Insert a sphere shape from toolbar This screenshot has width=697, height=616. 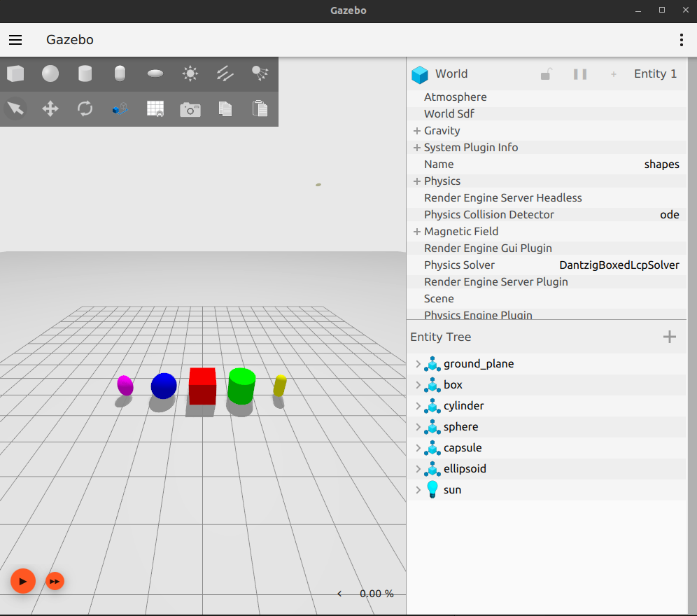click(x=50, y=73)
